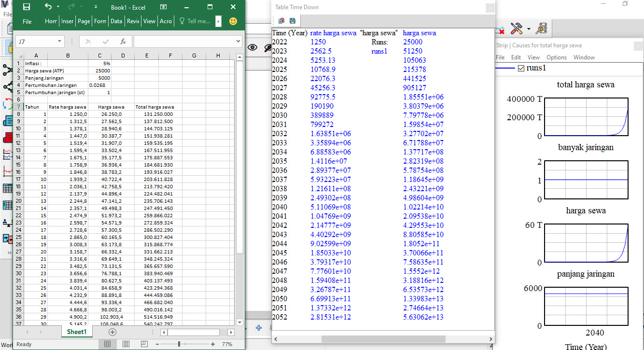Open the Data ribbon tab
The width and height of the screenshot is (644, 350).
point(116,21)
